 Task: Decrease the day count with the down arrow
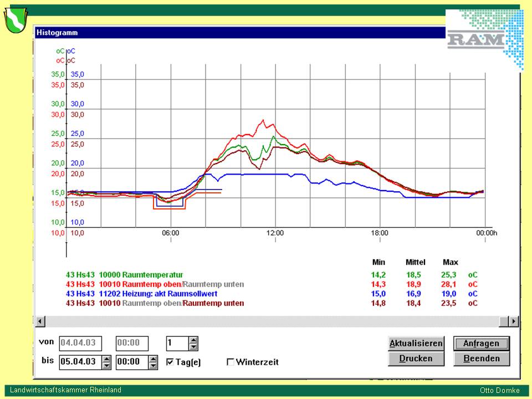point(193,347)
